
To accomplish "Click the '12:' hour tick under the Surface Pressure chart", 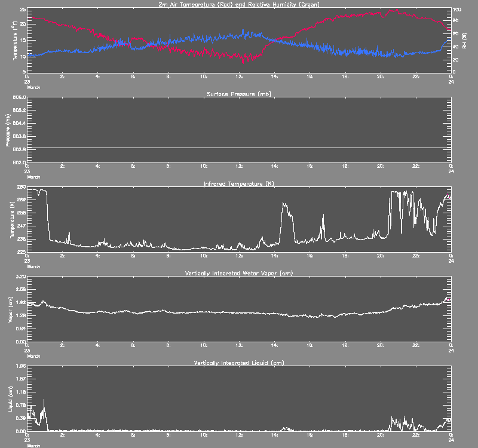I will 239,167.
